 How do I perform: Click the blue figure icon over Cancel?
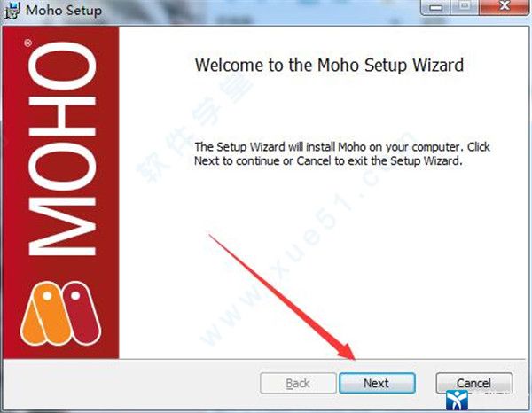[457, 400]
